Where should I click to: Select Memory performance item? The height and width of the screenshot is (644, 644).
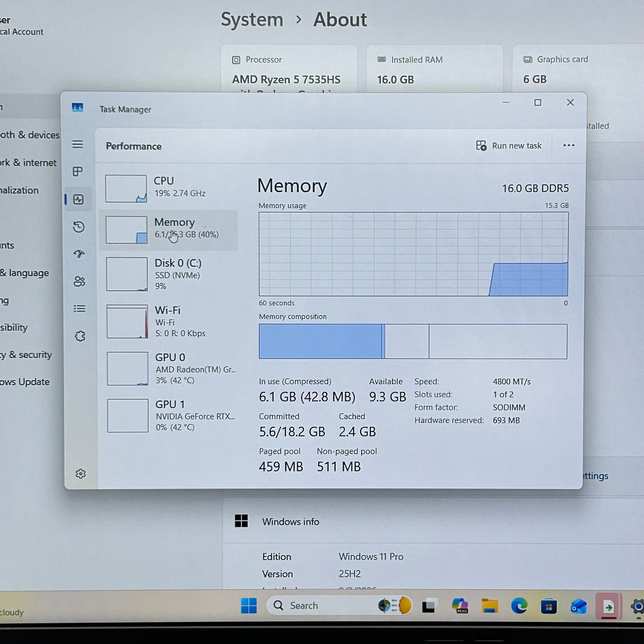point(169,230)
